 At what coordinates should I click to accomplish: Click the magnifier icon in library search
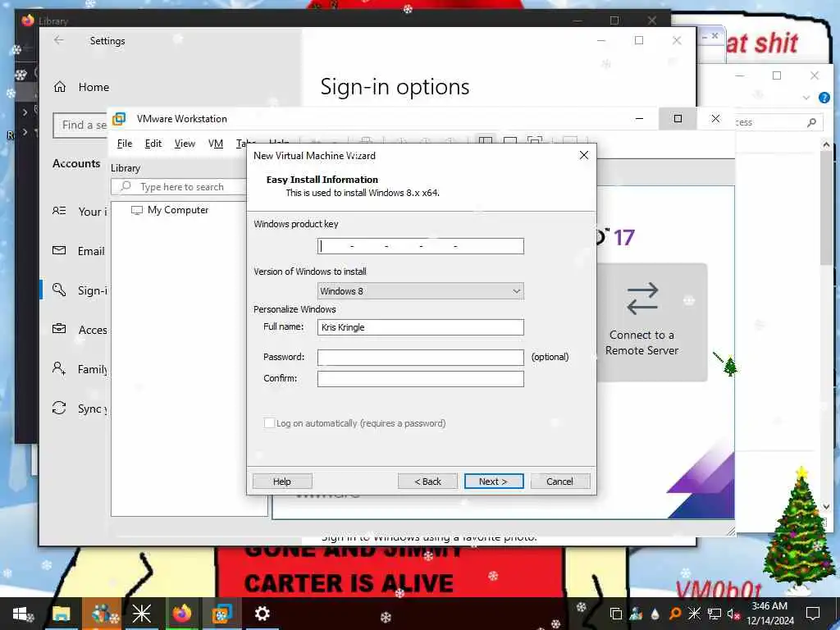click(126, 186)
